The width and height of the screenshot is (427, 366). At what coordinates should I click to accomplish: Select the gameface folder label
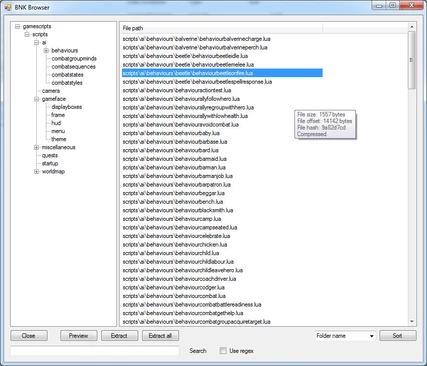[x=54, y=99]
